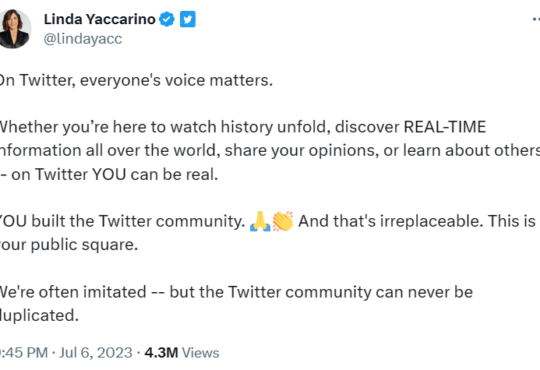Click the Twitter bird affiliation badge
The width and height of the screenshot is (540, 370).
[188, 19]
